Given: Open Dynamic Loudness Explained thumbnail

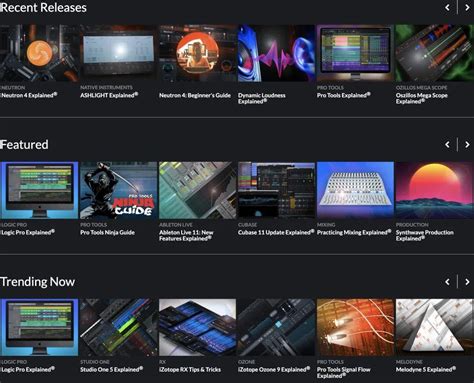Looking at the screenshot, I should pos(276,53).
